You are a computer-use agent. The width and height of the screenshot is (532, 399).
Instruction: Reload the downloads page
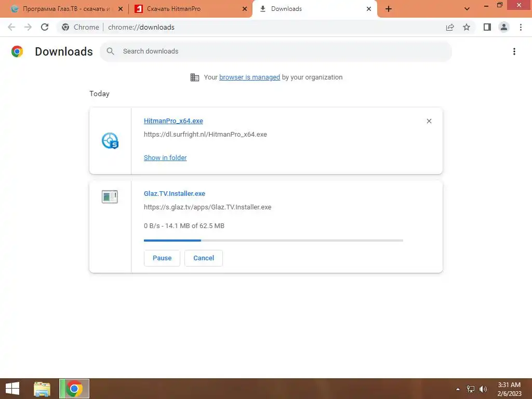(x=45, y=27)
